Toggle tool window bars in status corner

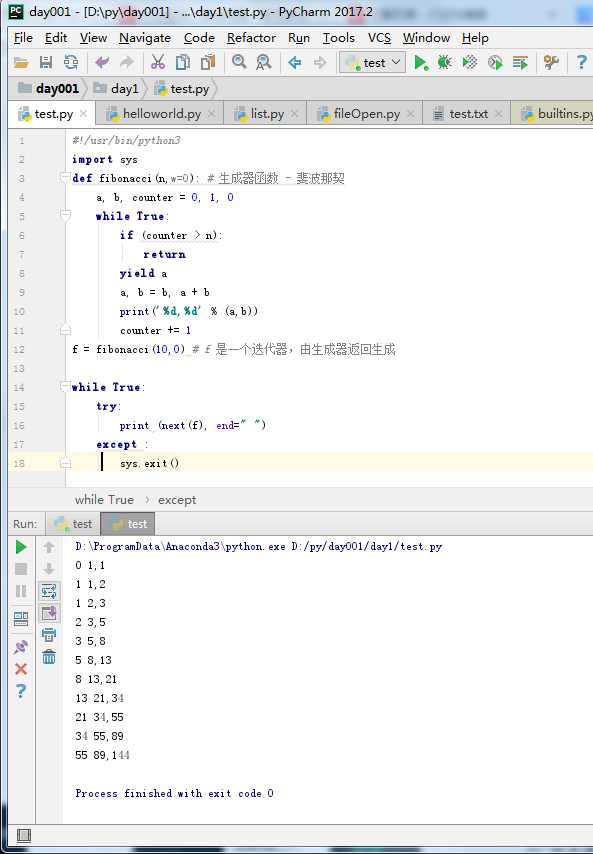point(23,835)
